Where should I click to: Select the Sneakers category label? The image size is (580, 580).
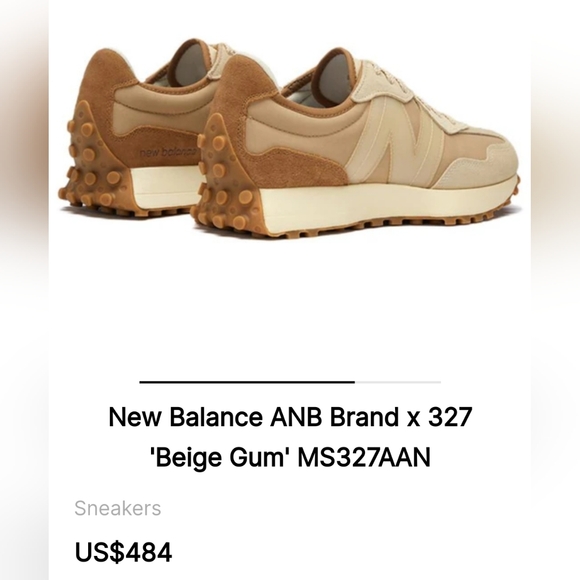(x=118, y=508)
